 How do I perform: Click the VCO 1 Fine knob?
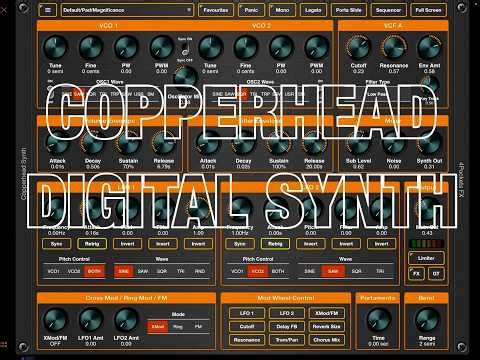[x=91, y=48]
